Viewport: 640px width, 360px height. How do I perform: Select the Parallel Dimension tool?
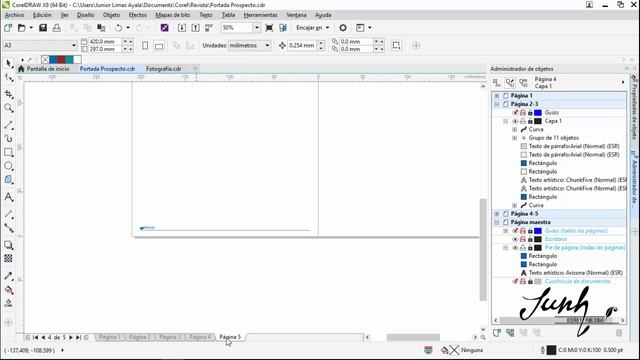[9, 214]
